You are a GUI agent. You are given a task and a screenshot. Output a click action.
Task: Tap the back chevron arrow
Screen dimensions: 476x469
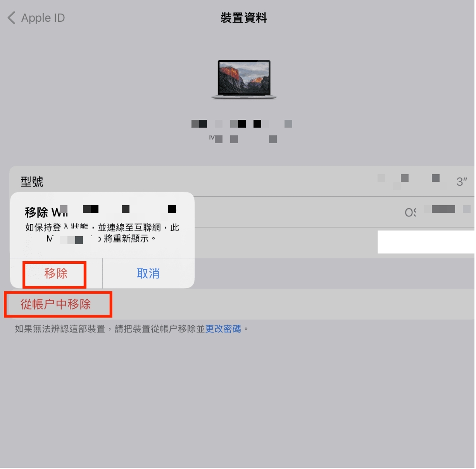coord(12,18)
